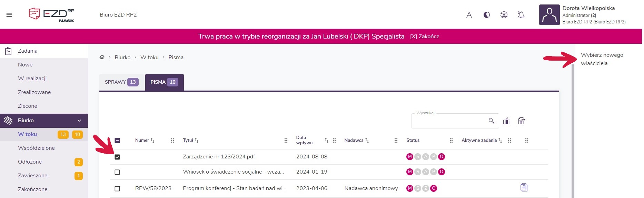
Task: Toggle the select-all header checkbox
Action: click(117, 140)
